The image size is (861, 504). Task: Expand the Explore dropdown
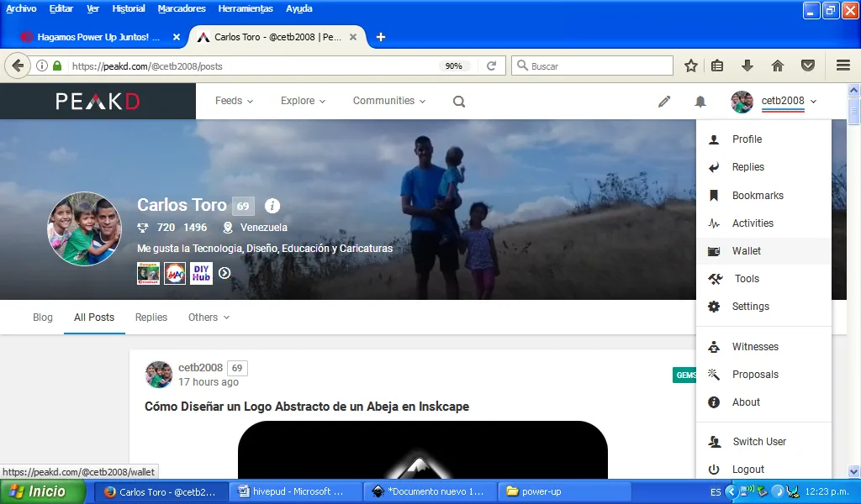tap(303, 101)
